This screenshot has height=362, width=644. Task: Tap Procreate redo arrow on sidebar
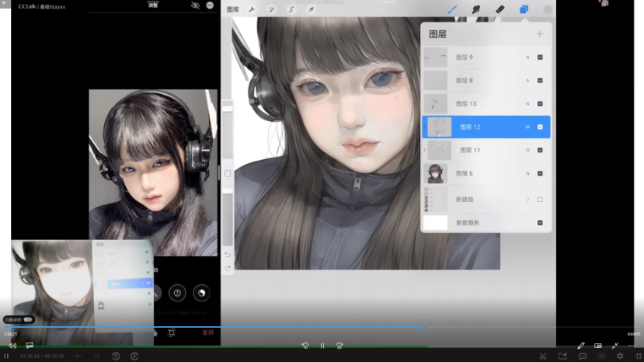click(x=228, y=268)
